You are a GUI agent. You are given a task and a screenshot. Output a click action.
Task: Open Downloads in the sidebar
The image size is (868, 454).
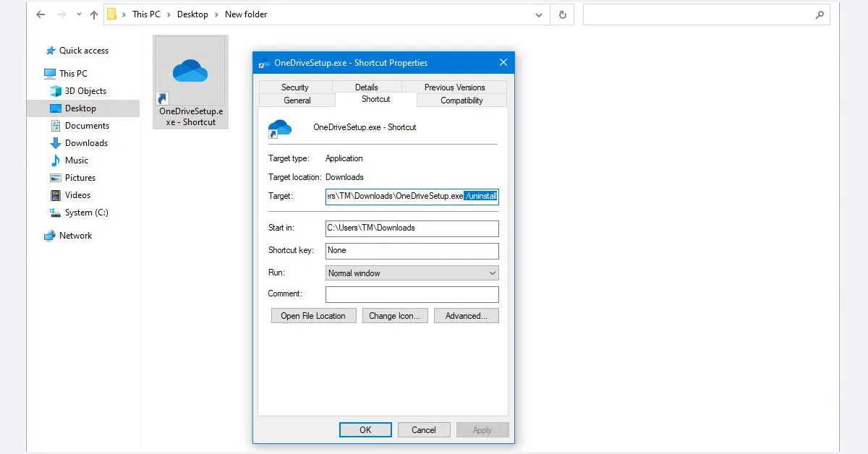click(86, 143)
